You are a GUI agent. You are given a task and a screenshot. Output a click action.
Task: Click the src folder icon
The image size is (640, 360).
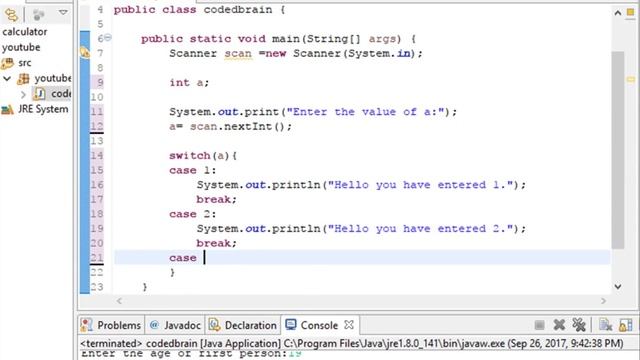(7, 63)
